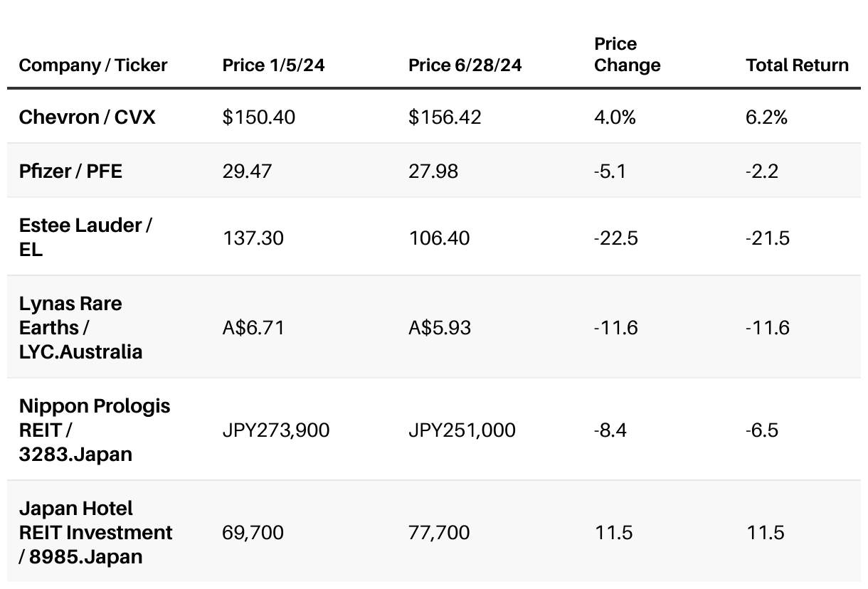This screenshot has height=589, width=868.
Task: Select Japan Hotel REIT Investment company name
Action: pos(95,532)
